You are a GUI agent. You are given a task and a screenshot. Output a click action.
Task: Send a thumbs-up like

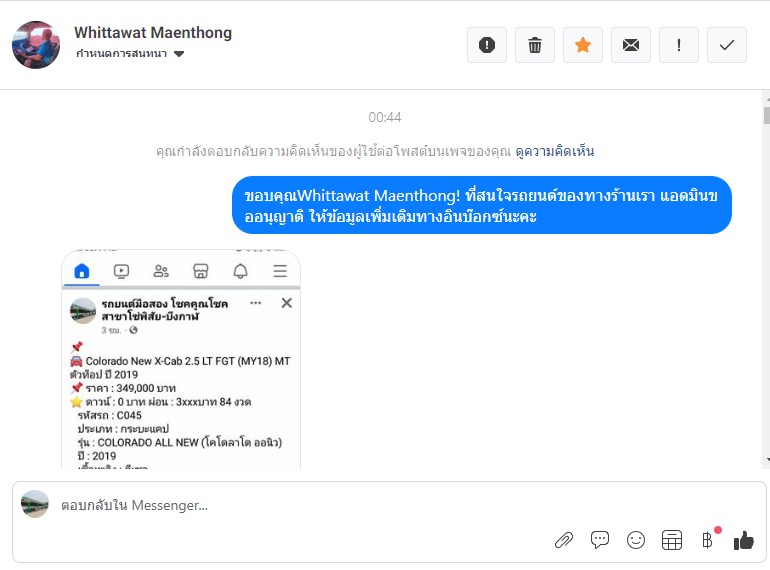coord(743,540)
